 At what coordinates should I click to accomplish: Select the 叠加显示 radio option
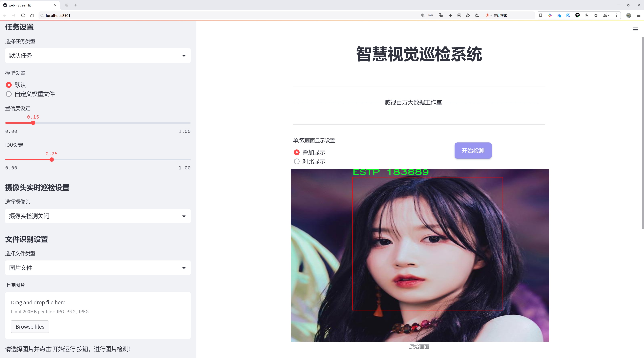tap(297, 153)
